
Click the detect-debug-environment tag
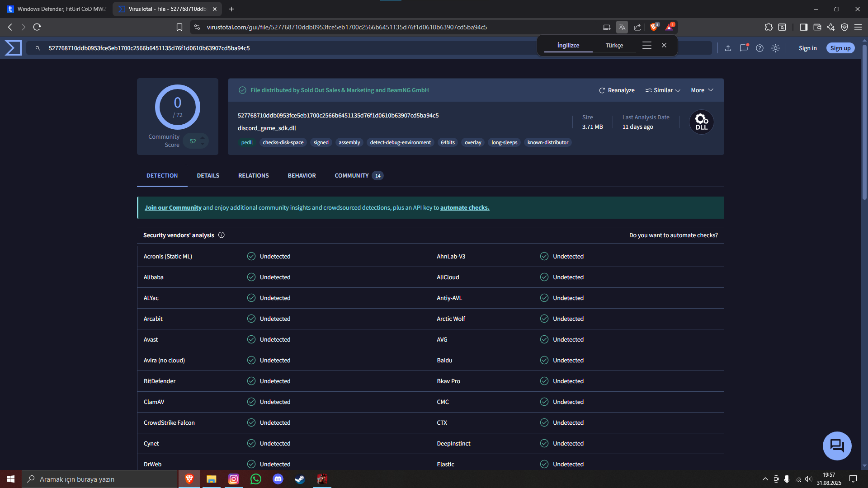tap(400, 142)
